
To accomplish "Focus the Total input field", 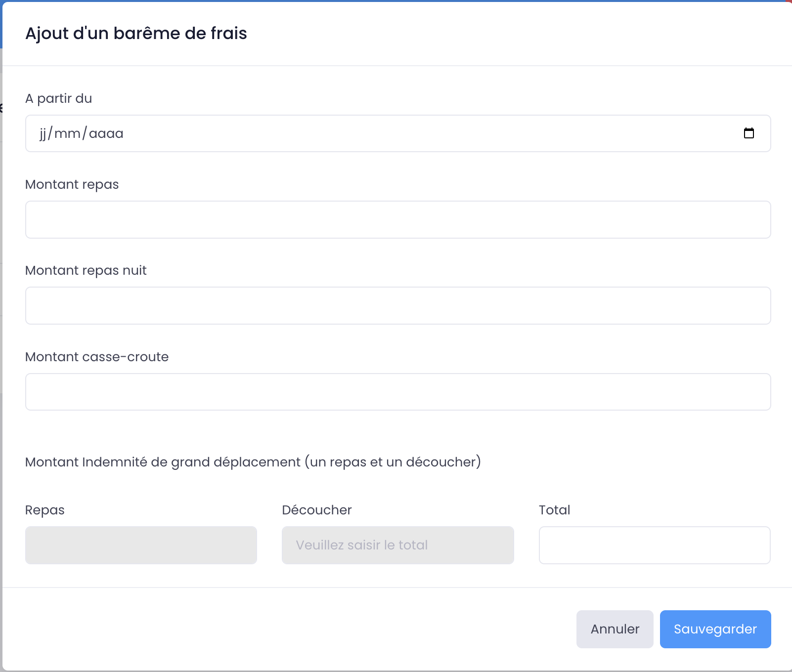I will tap(654, 545).
